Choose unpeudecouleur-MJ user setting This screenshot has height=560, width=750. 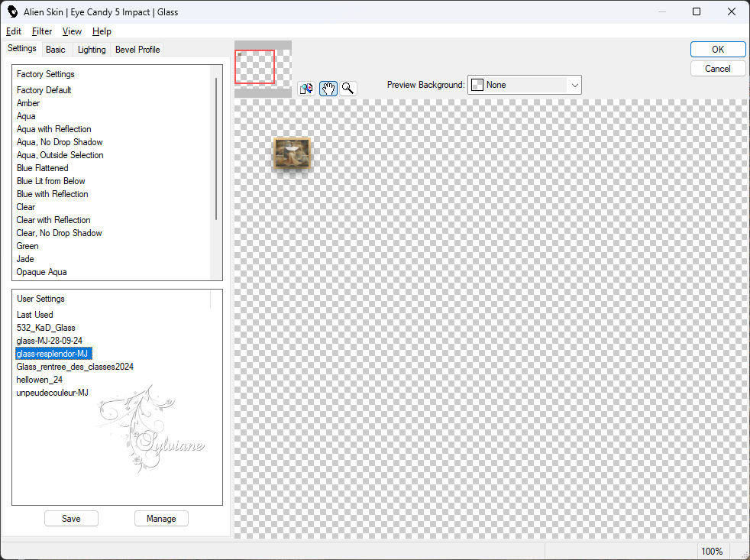[x=52, y=392]
